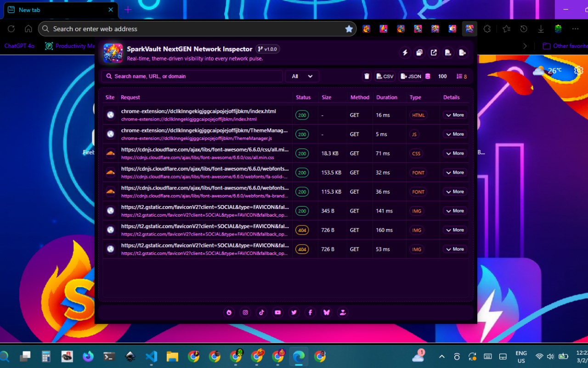The height and width of the screenshot is (368, 588).
Task: Expand More details for index.html request
Action: click(455, 115)
